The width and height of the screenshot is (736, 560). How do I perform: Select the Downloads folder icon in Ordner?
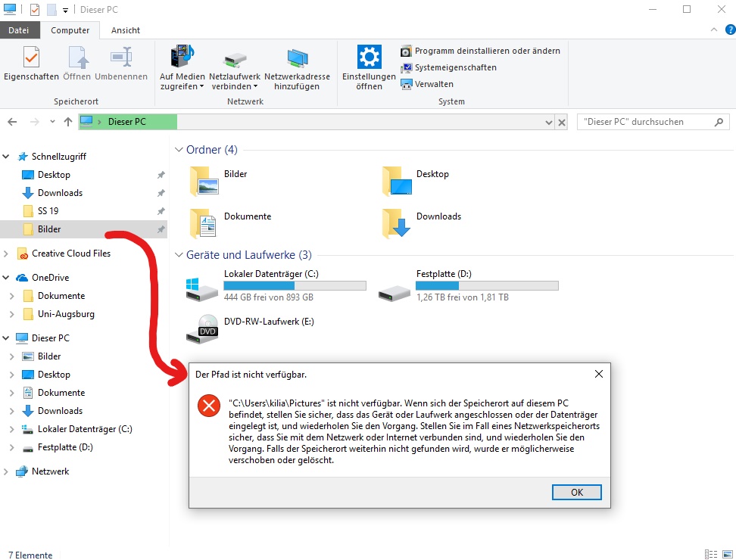397,223
